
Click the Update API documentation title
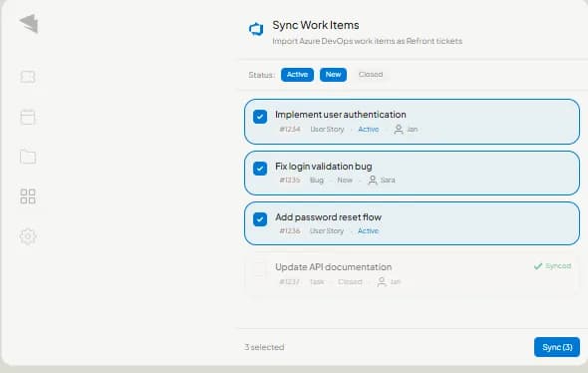[x=334, y=267]
